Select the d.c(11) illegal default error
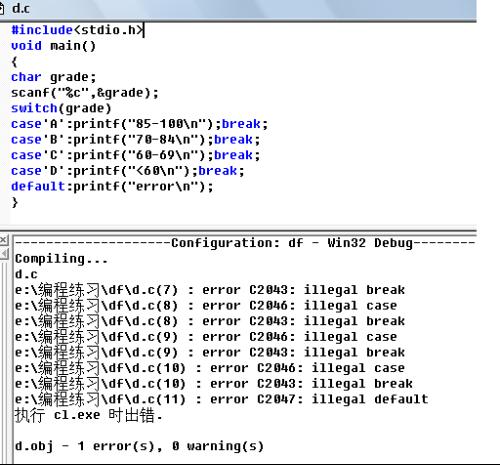500x465 pixels. pyautogui.click(x=222, y=399)
